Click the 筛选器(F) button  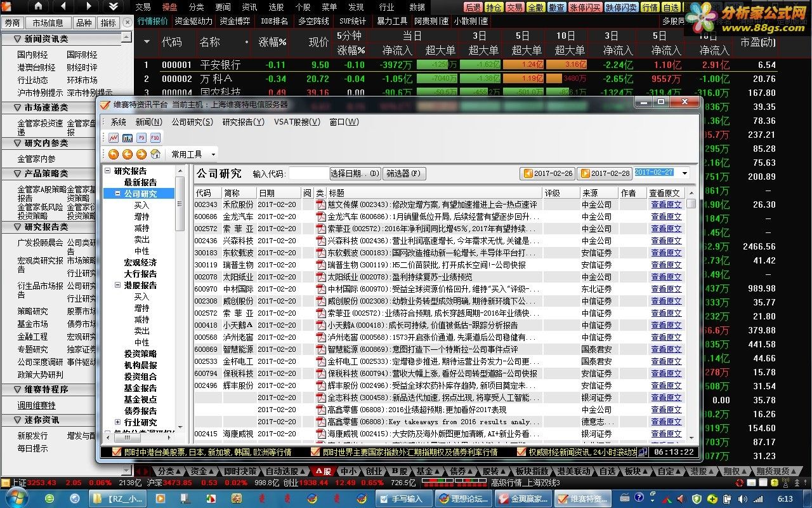[404, 173]
